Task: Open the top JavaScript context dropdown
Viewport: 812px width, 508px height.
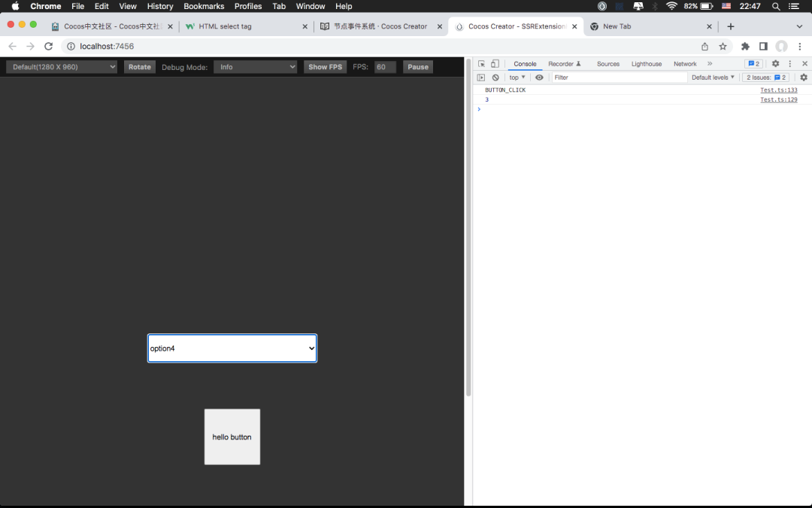Action: click(x=517, y=78)
